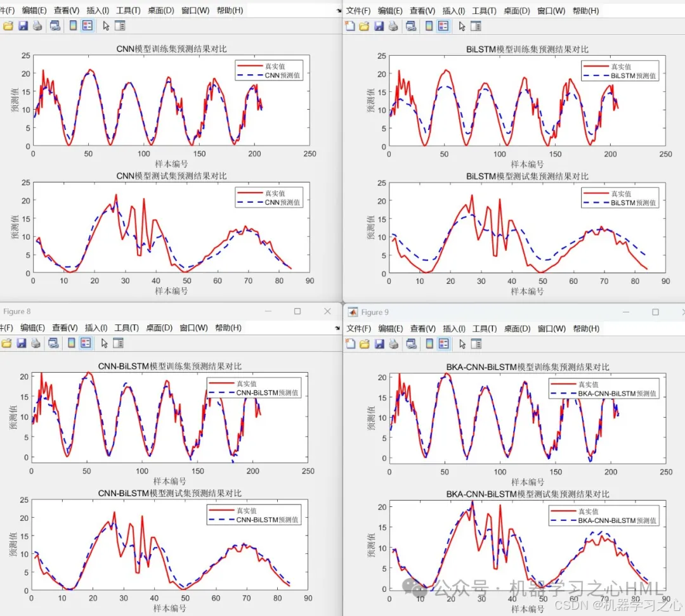Print Figure 9 using the printer icon

click(394, 343)
